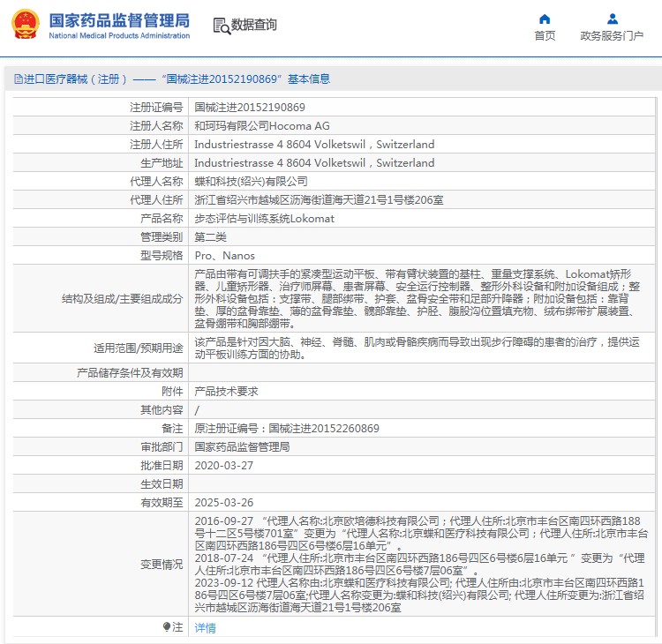This screenshot has width=662, height=644.
Task: Click the 结构及组成 description paragraph
Action: [x=418, y=299]
